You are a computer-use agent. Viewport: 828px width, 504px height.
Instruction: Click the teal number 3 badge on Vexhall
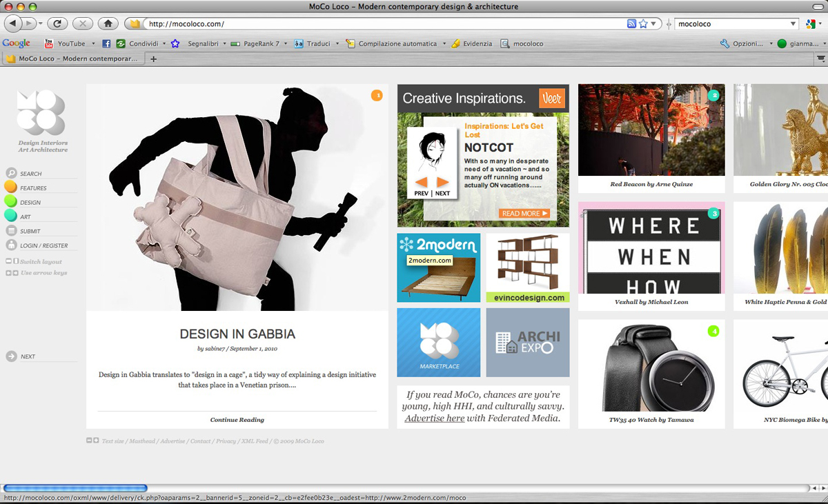[713, 213]
